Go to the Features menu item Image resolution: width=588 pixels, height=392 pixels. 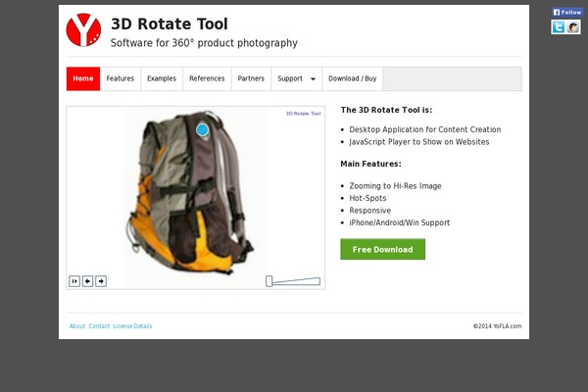(121, 78)
